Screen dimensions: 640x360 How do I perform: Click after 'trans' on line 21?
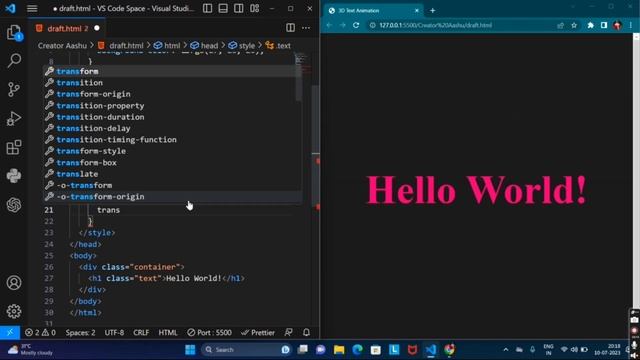tap(120, 210)
